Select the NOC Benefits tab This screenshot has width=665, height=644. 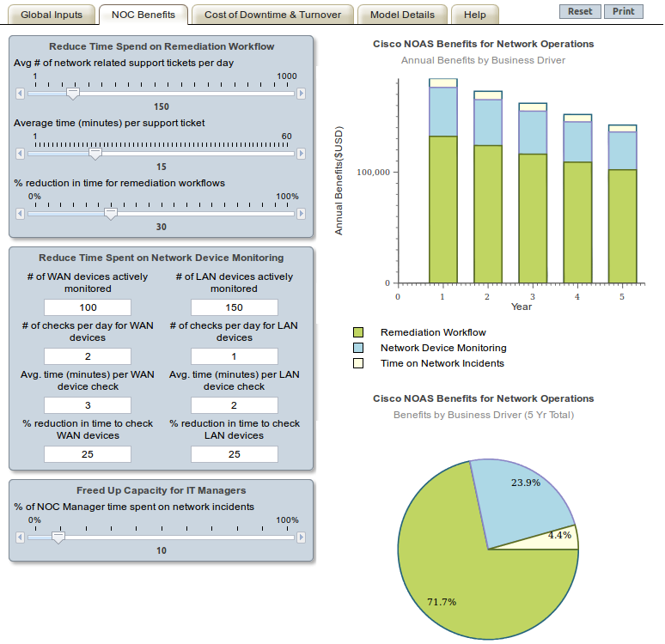(143, 15)
